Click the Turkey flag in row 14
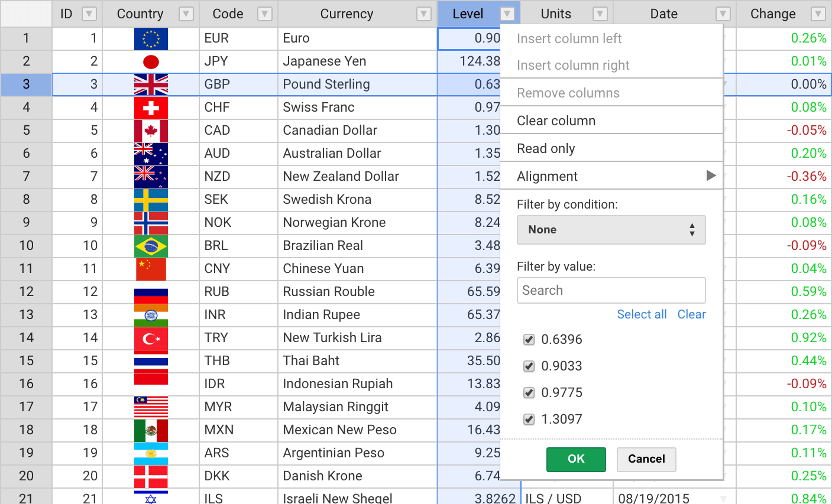This screenshot has width=832, height=504. [151, 338]
